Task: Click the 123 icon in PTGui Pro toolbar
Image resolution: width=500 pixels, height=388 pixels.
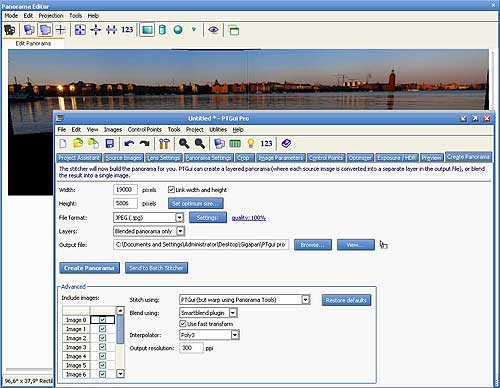Action: [x=266, y=143]
